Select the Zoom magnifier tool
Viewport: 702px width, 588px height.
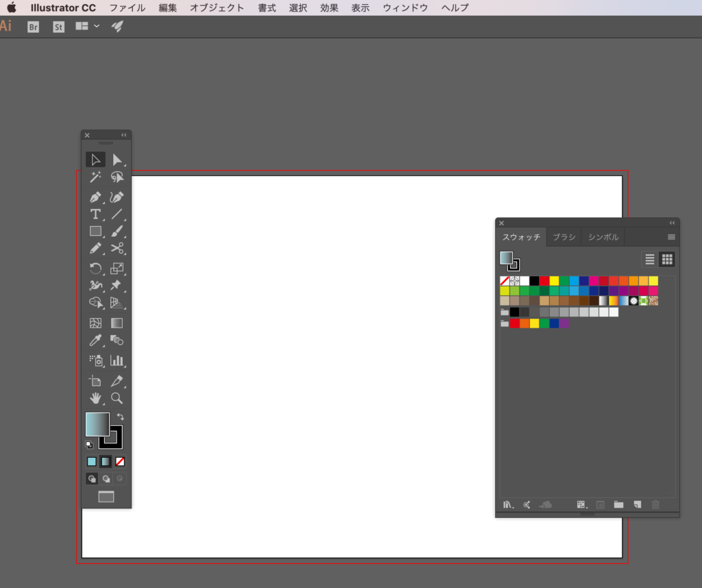pyautogui.click(x=117, y=398)
